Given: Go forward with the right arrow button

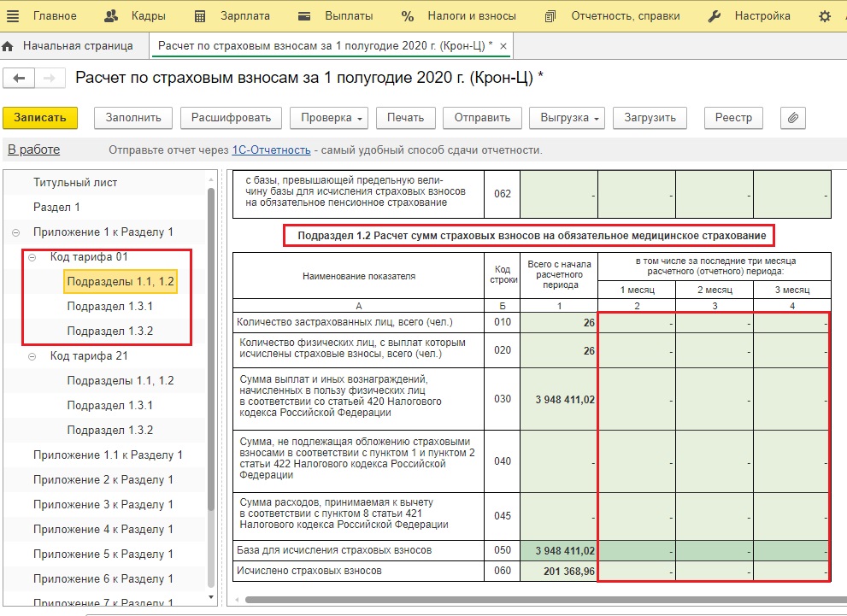Looking at the screenshot, I should 50,79.
